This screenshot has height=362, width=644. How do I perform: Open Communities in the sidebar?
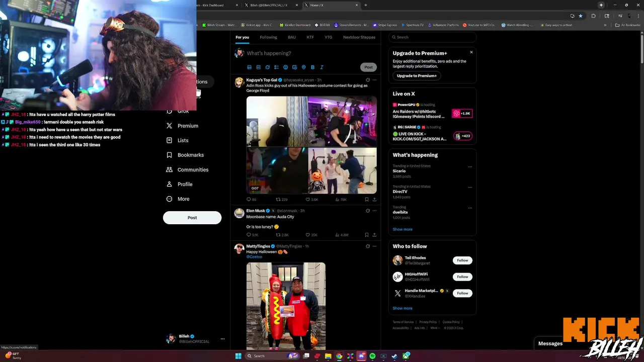(x=187, y=169)
